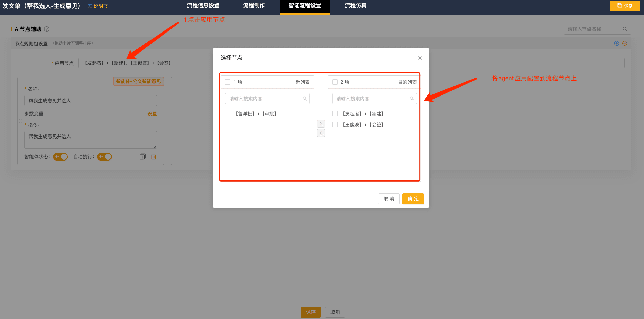Viewport: 644px width, 319px height.
Task: Click 取消 in the 选择节点 dialog
Action: coord(389,199)
